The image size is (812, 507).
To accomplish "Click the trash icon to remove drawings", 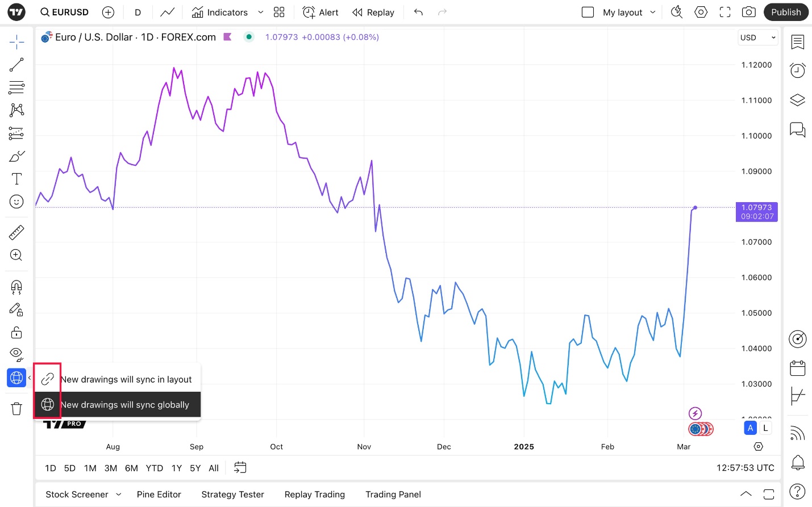I will click(16, 408).
